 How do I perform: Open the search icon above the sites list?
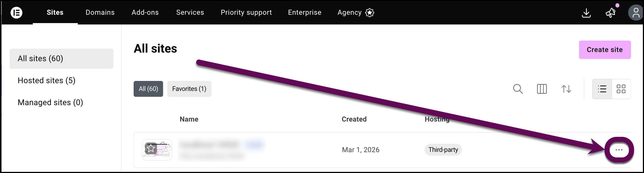coord(518,89)
